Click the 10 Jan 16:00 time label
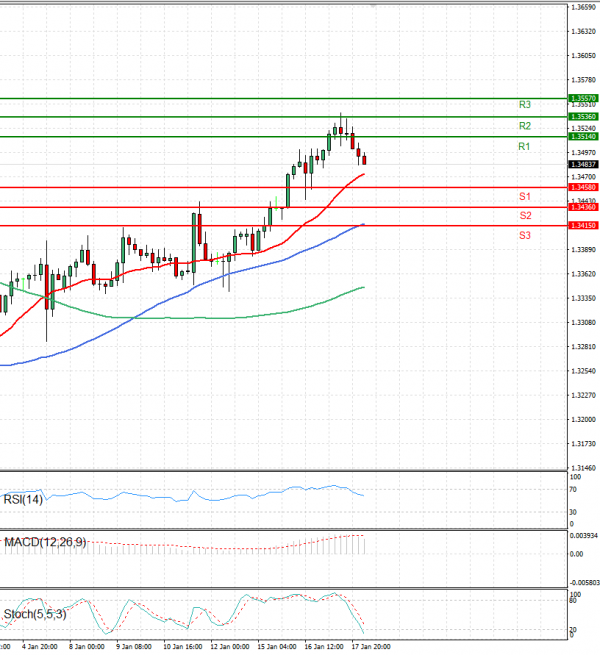The height and width of the screenshot is (655, 600). [183, 647]
